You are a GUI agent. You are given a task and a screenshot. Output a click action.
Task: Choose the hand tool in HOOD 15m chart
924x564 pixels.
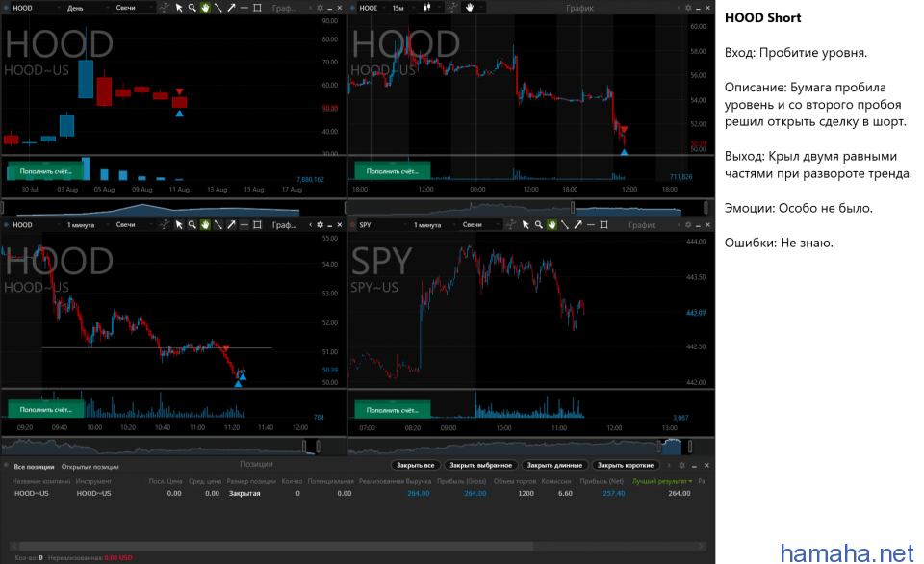tap(470, 8)
